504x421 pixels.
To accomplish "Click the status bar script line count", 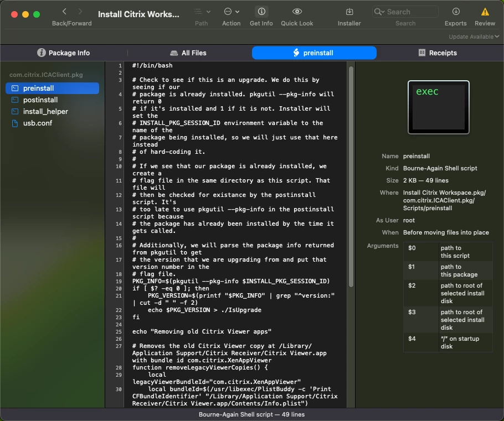I will (x=251, y=414).
